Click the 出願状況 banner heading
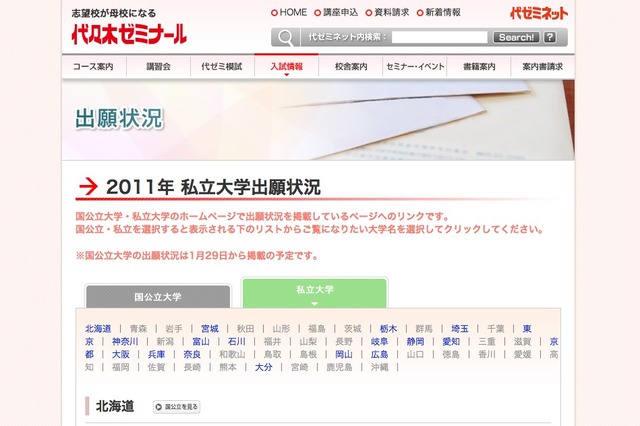This screenshot has width=640, height=426. 119,119
